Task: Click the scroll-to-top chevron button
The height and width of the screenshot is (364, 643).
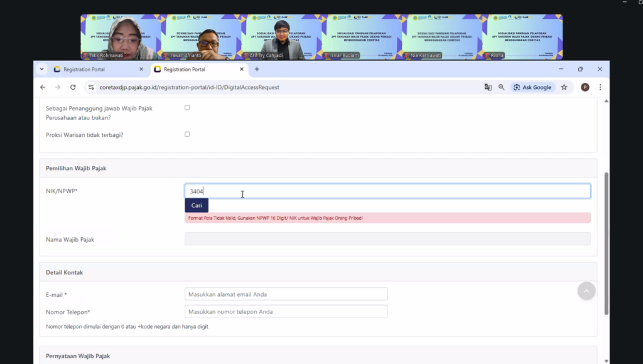Action: click(x=586, y=291)
